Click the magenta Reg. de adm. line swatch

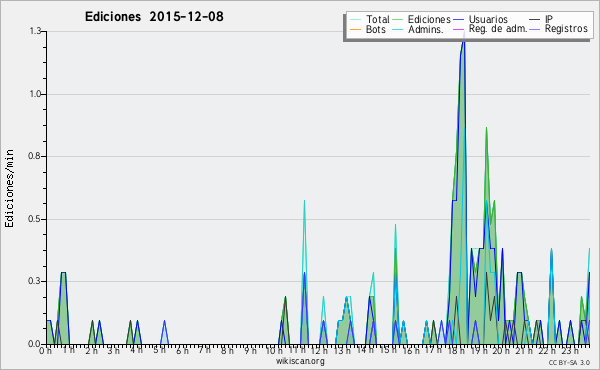coord(458,29)
